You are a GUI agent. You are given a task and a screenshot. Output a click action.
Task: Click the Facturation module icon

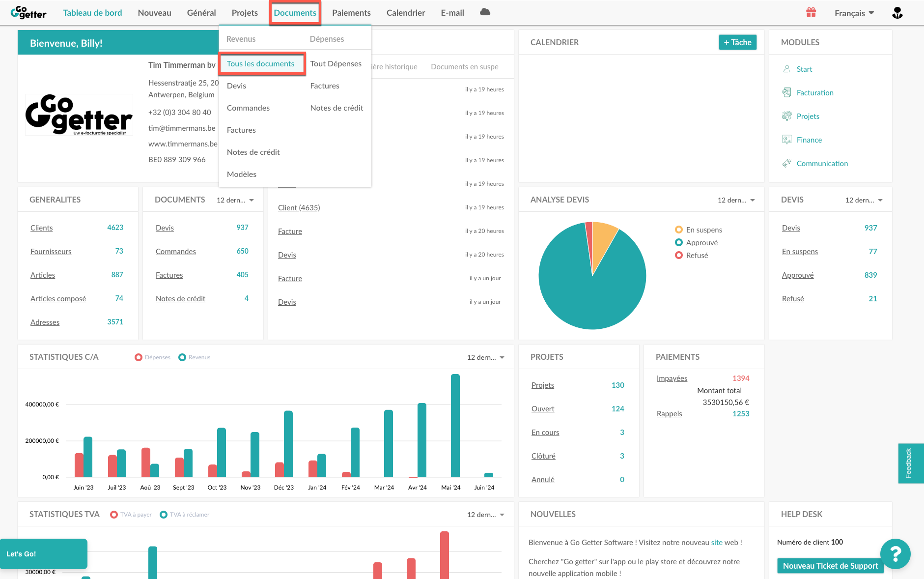(x=787, y=92)
